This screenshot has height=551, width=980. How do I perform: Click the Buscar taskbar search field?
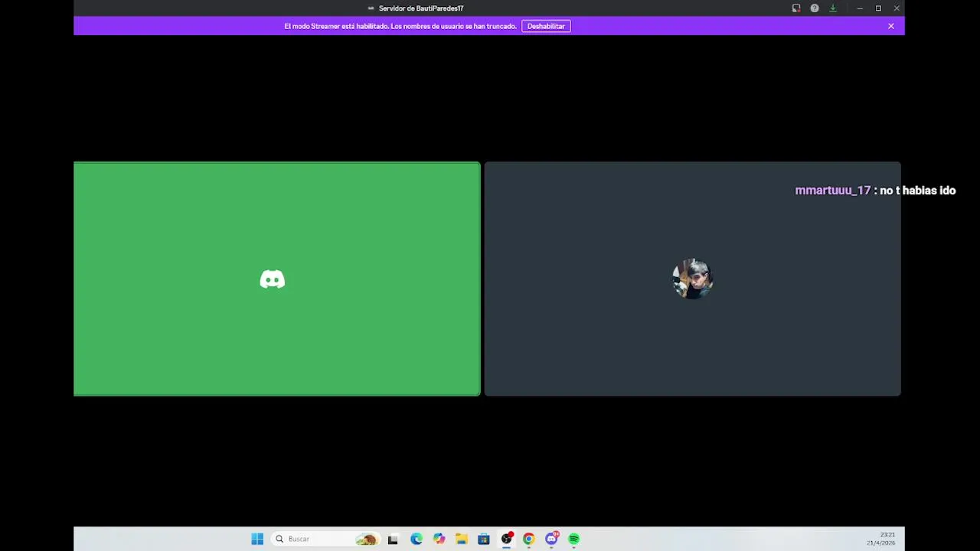click(326, 539)
